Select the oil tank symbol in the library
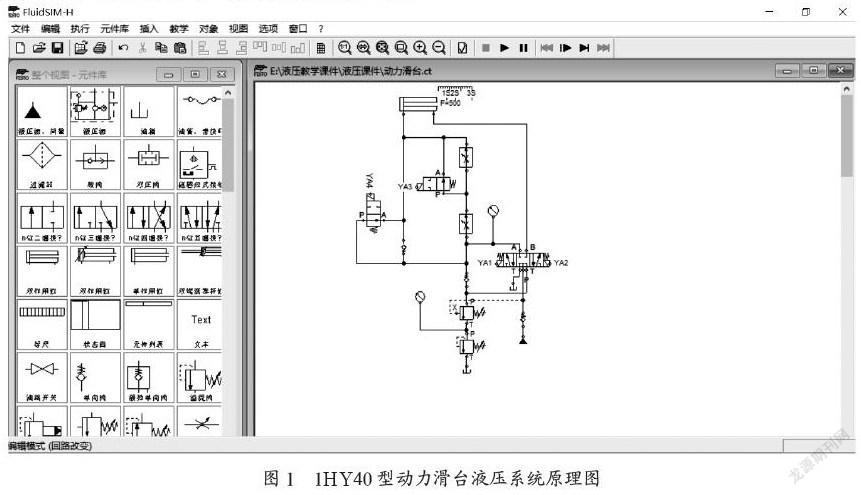The width and height of the screenshot is (861, 495). click(148, 111)
